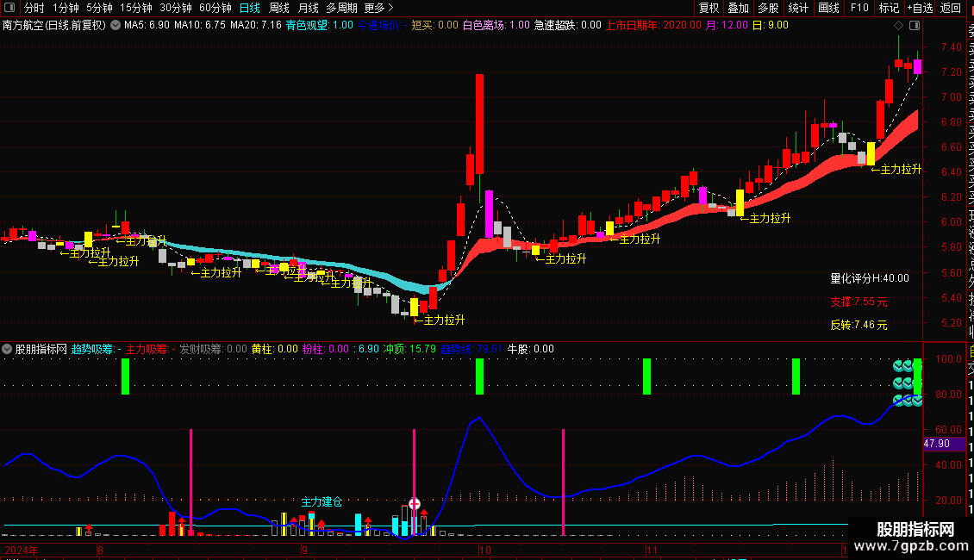This screenshot has width=974, height=560.
Task: Click the 短买: 0.00 indicator value
Action: [434, 26]
